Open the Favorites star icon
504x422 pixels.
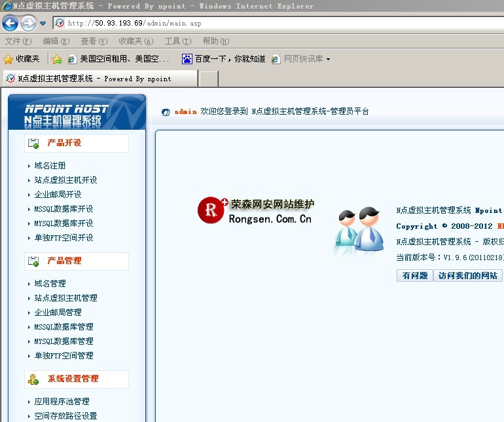9,59
